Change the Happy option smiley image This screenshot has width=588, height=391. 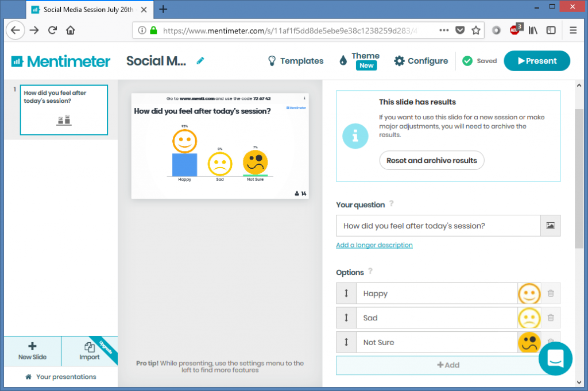529,293
